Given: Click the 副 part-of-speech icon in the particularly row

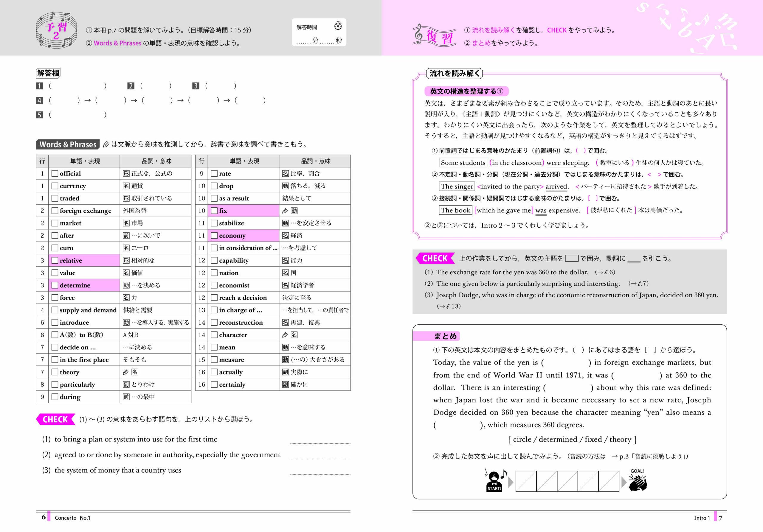Looking at the screenshot, I should point(126,385).
